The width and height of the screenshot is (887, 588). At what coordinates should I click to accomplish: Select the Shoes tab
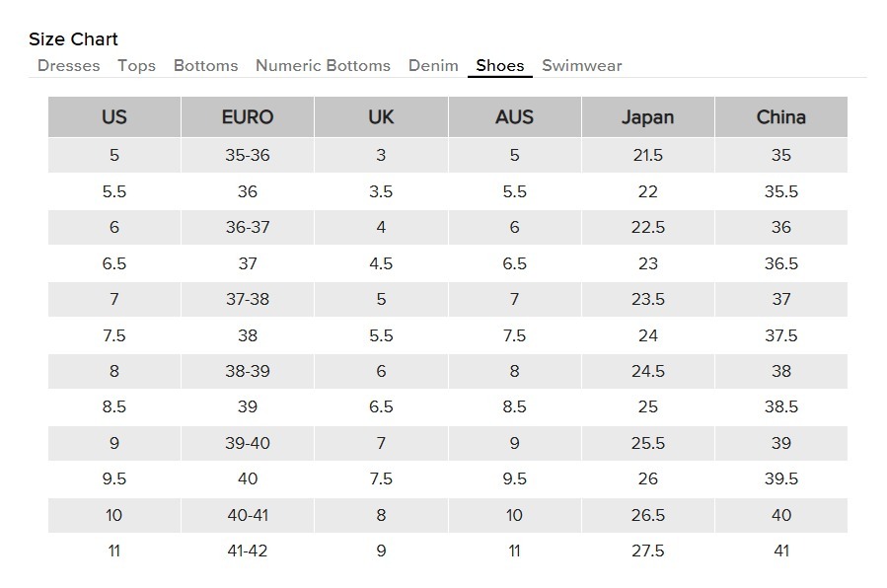(500, 66)
